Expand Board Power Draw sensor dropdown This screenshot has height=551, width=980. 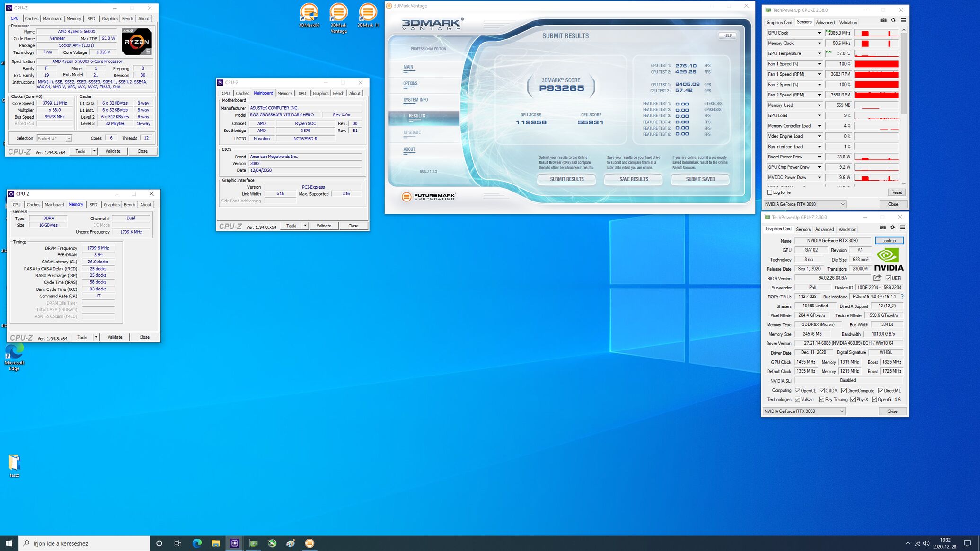pyautogui.click(x=819, y=157)
